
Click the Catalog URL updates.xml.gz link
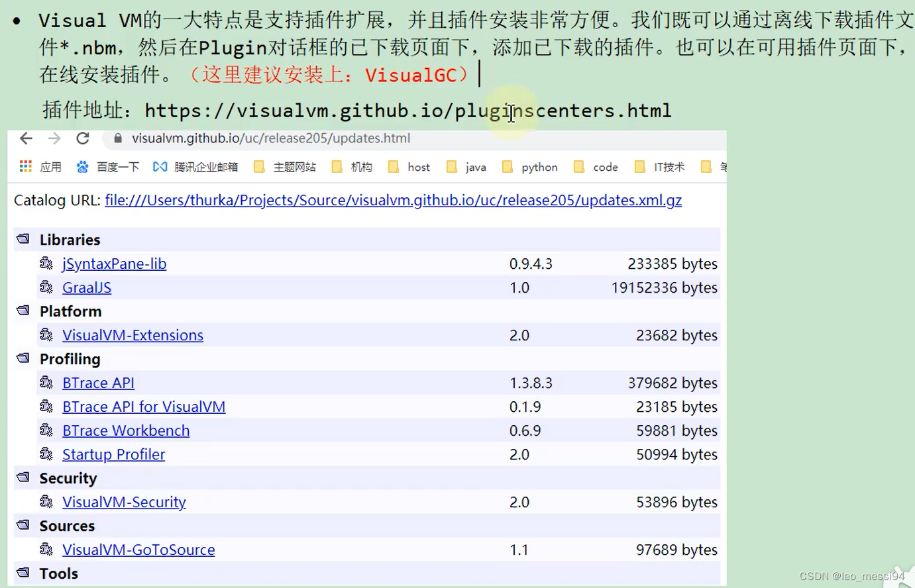394,200
